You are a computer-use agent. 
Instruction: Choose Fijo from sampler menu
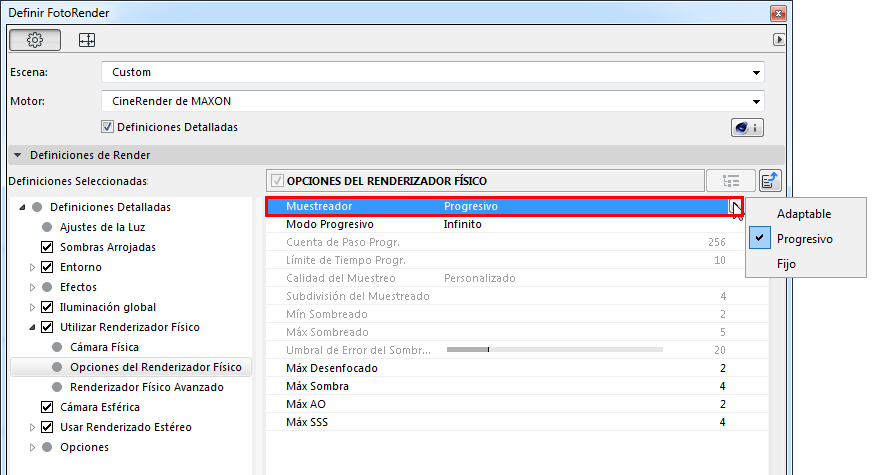tap(786, 264)
